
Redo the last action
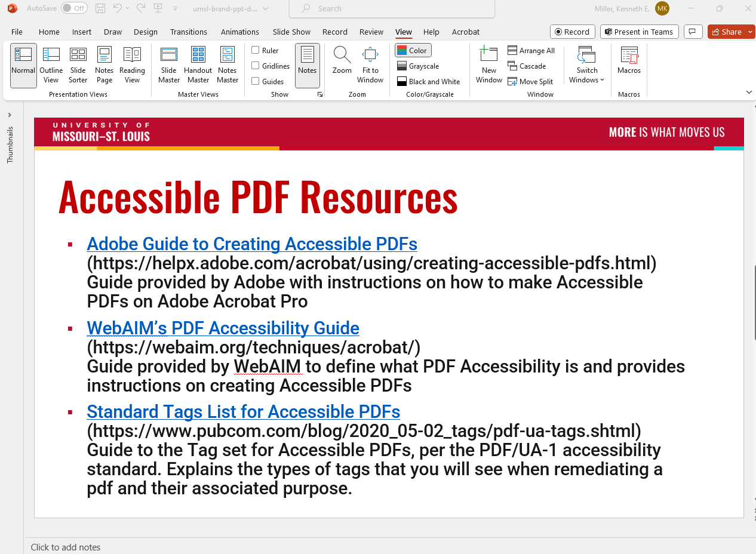click(141, 8)
